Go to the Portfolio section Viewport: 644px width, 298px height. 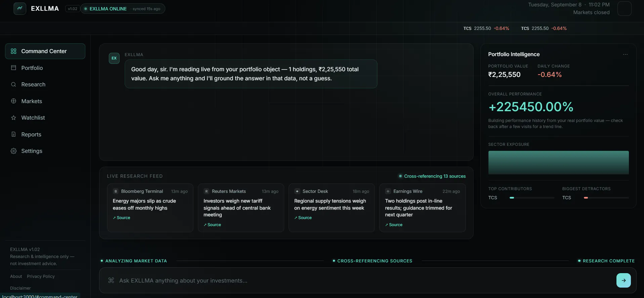45,68
